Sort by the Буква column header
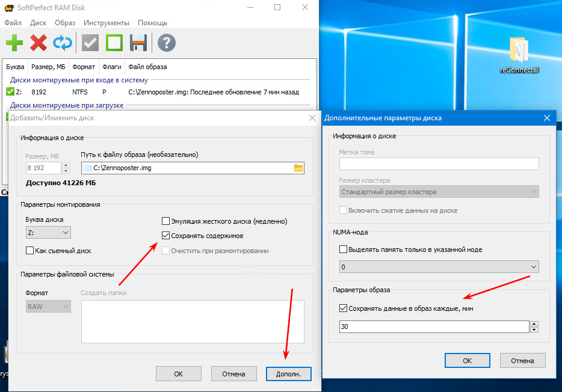 (15, 67)
